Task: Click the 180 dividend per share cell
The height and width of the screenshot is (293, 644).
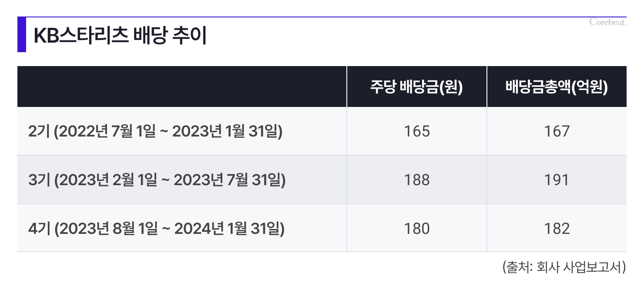Action: pos(416,229)
